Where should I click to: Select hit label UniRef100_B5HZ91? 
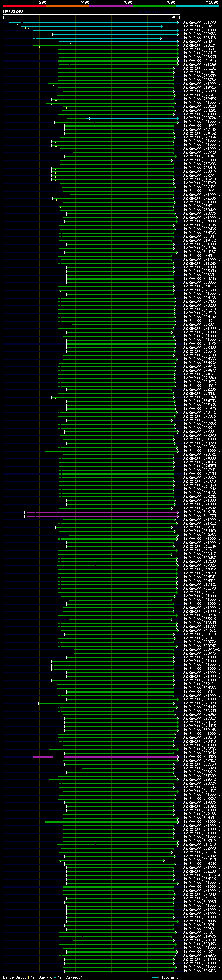click(199, 110)
